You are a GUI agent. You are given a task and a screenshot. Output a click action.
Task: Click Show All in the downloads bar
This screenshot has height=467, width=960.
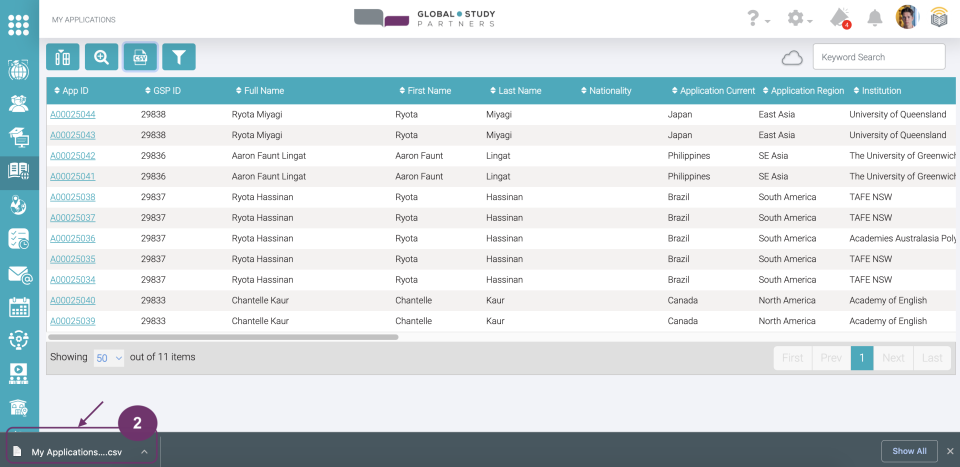(x=909, y=451)
